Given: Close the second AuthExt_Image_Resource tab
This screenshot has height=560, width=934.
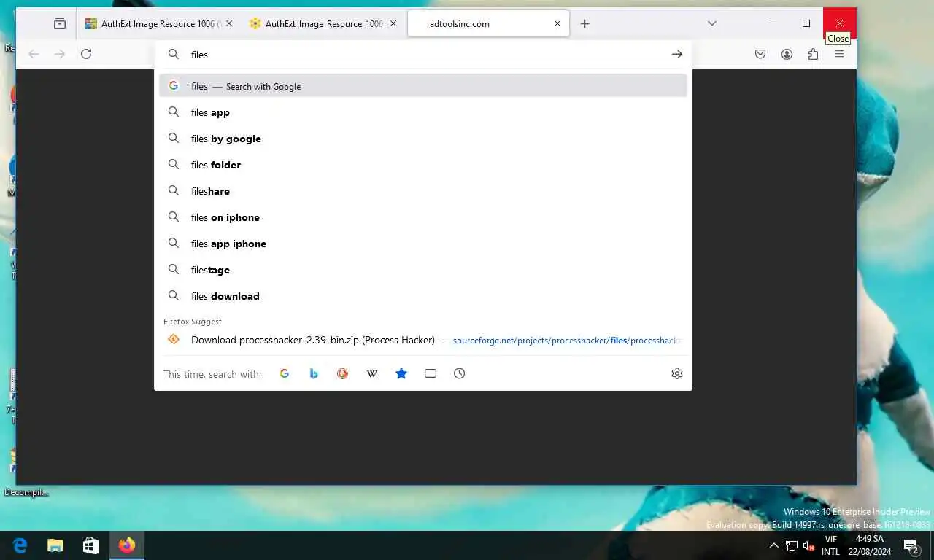Looking at the screenshot, I should [x=393, y=23].
